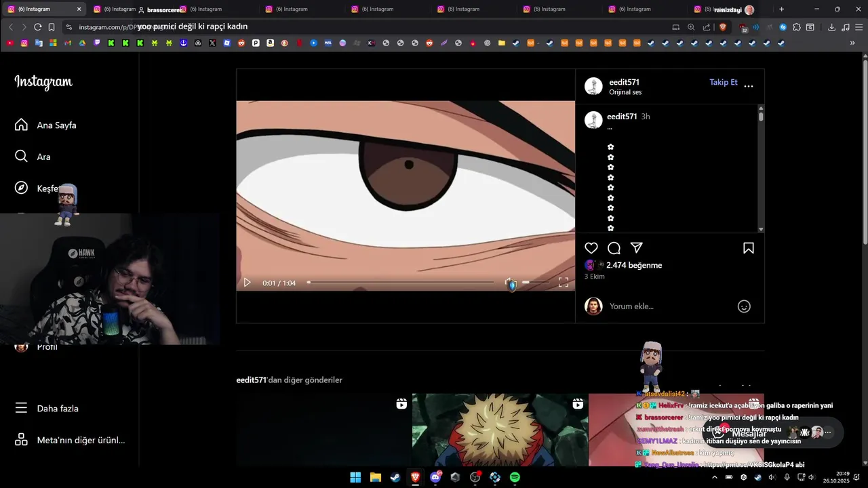Enter fullscreen video mode
This screenshot has width=868, height=488.
click(564, 283)
